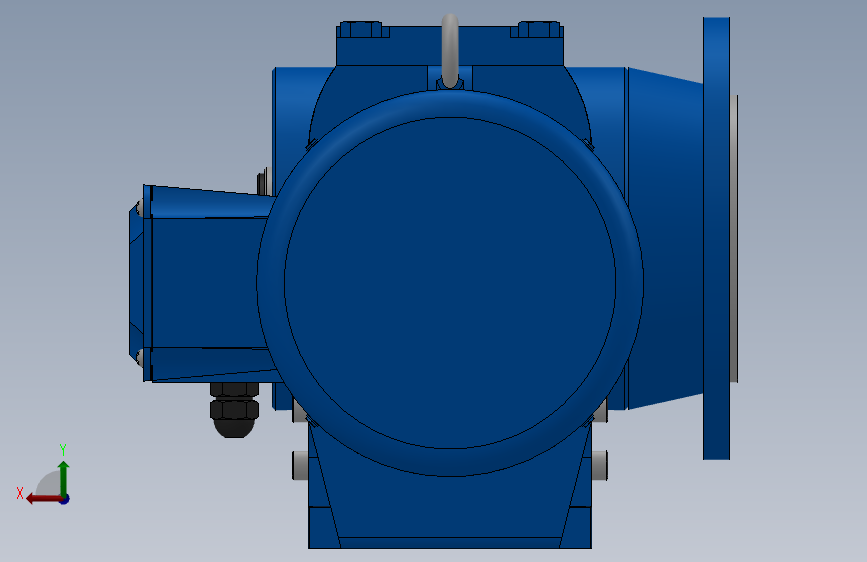Select the black cable gland under terminal box
Viewport: 867px width, 562px height.
tap(234, 410)
